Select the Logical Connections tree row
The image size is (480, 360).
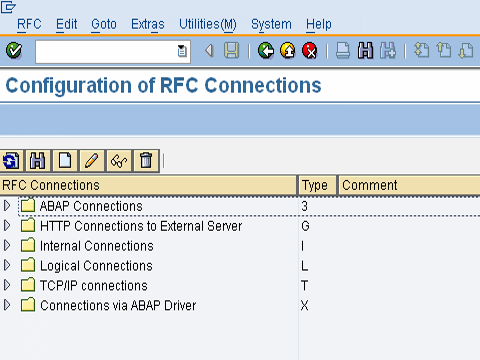pyautogui.click(x=240, y=266)
